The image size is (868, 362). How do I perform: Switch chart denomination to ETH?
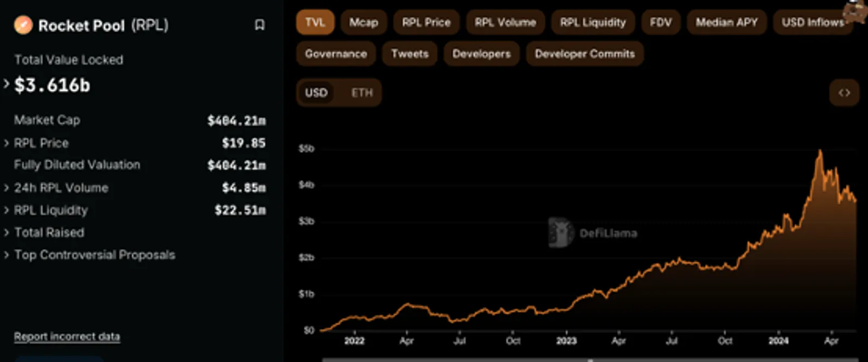[362, 93]
